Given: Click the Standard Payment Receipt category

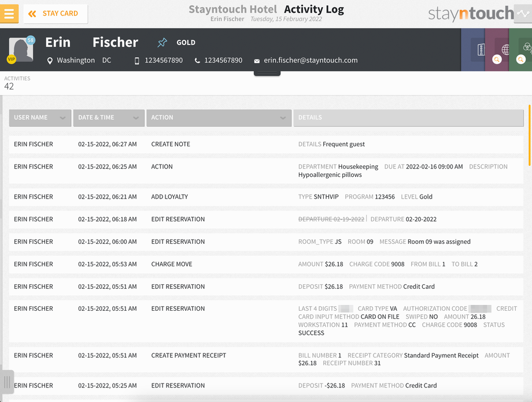Looking at the screenshot, I should [x=441, y=356].
